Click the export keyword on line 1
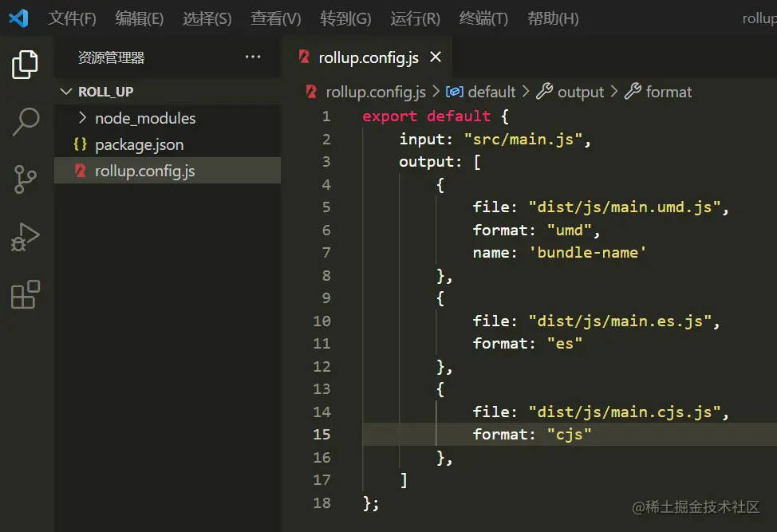The width and height of the screenshot is (777, 532). coord(389,116)
